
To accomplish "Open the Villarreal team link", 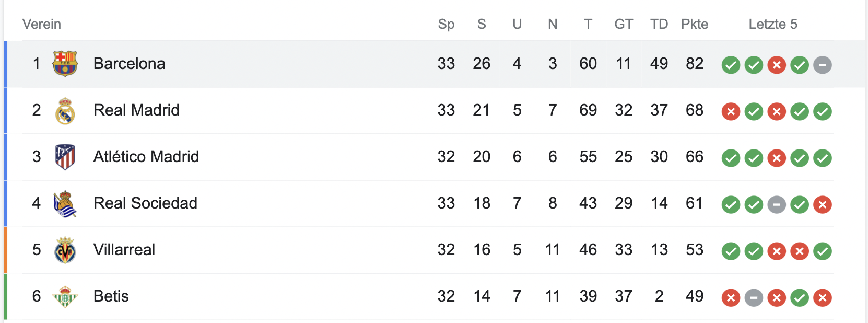I will (124, 250).
